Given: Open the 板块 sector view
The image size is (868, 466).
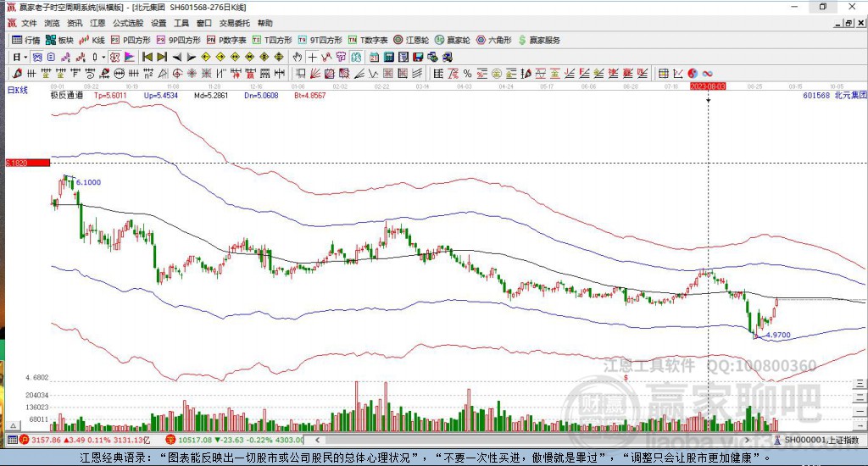Looking at the screenshot, I should coord(59,40).
